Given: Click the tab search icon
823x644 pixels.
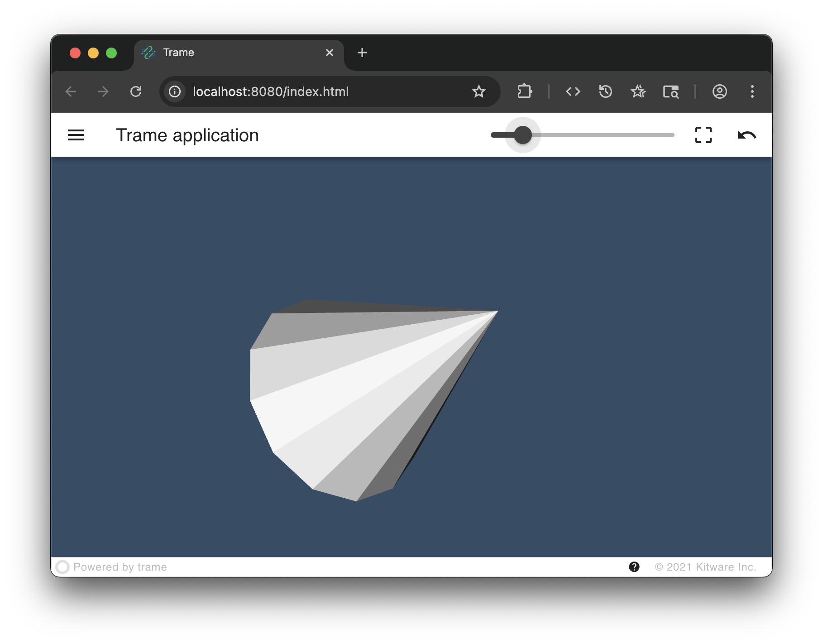Looking at the screenshot, I should click(670, 91).
